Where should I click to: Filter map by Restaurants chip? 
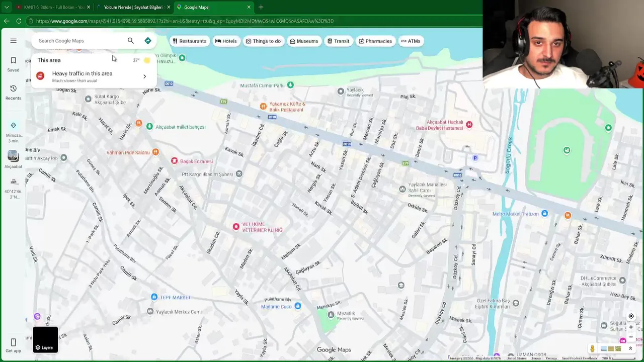[x=189, y=41]
